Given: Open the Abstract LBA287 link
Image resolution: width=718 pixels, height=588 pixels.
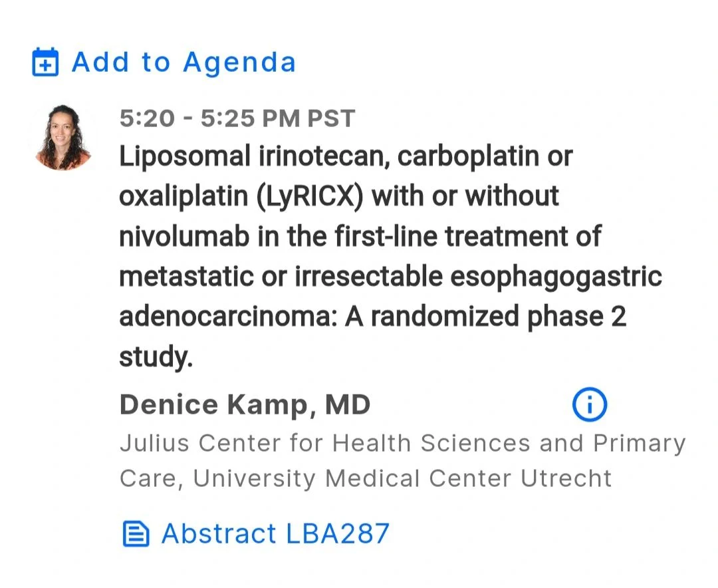Looking at the screenshot, I should (x=275, y=533).
